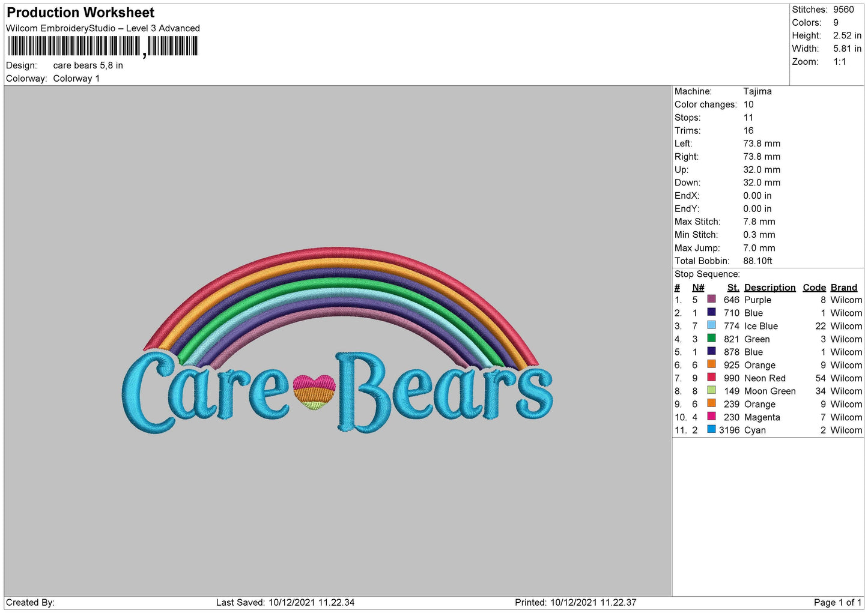Click the 990 stitch count for Neon Red
The image size is (868, 613).
[x=732, y=378]
